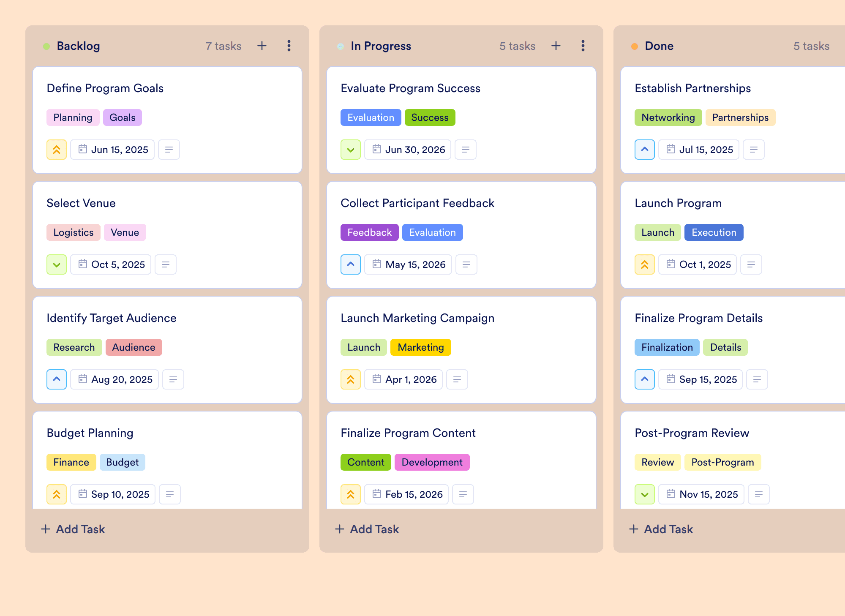Open the Identify Target Audience card
This screenshot has width=845, height=616.
167,350
